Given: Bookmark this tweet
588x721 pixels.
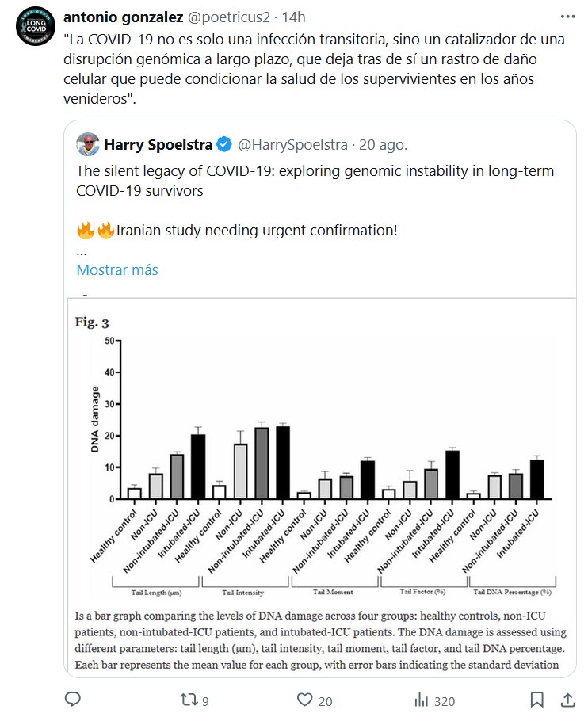Looking at the screenshot, I should (536, 700).
